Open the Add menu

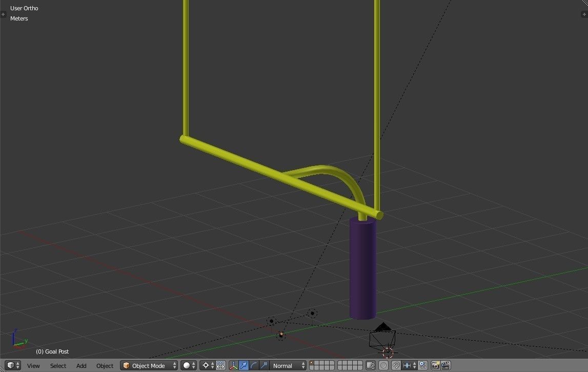(81, 365)
